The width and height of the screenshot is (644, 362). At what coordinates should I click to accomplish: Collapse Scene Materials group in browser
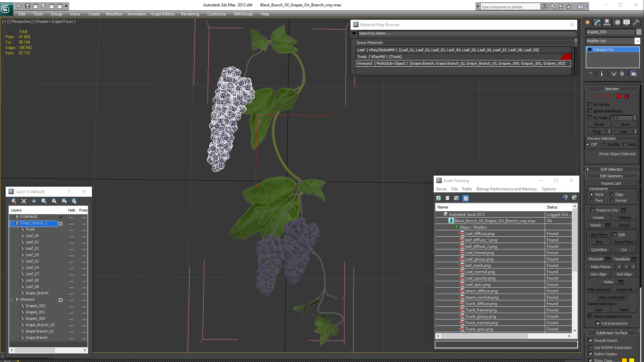(354, 43)
